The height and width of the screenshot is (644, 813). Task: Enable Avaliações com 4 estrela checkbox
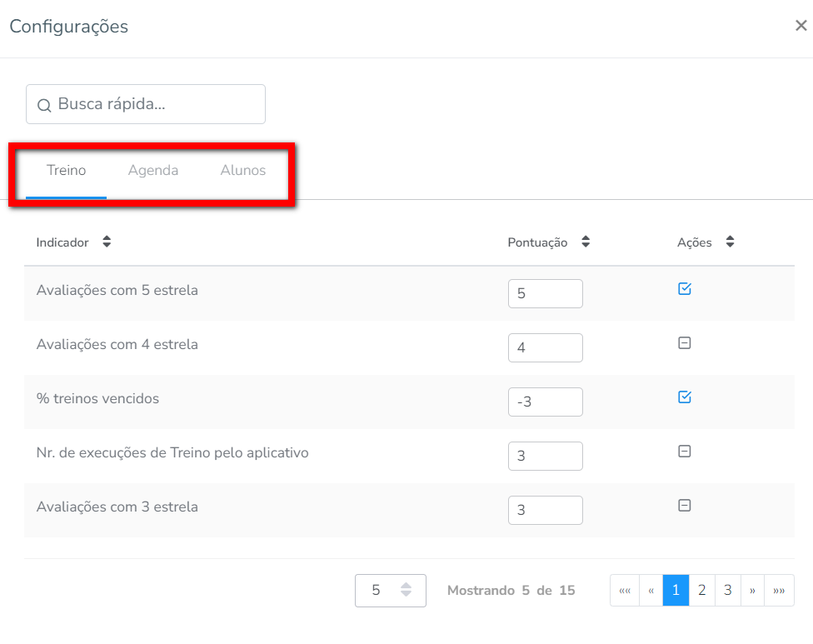[685, 343]
